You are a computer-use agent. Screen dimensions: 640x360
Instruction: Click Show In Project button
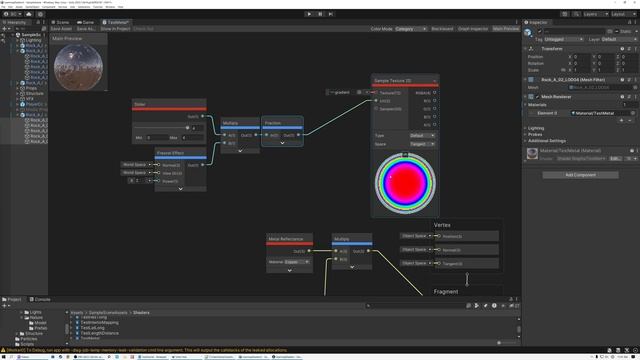coord(116,29)
